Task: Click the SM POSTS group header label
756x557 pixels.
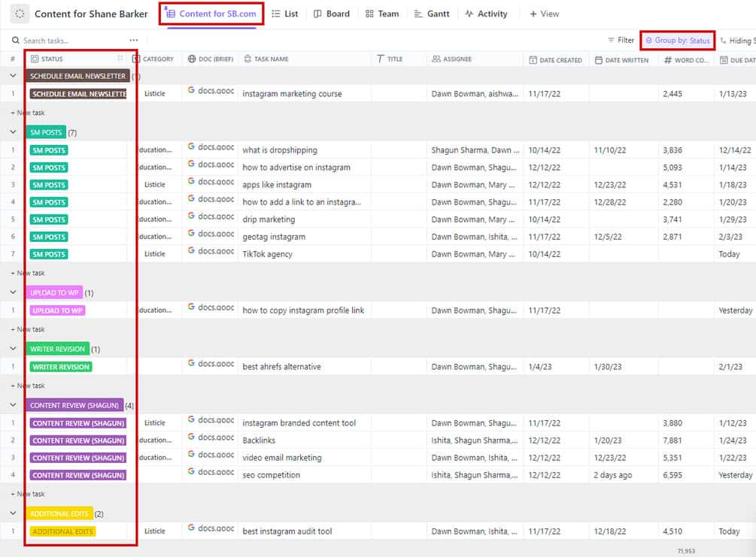Action: click(46, 132)
